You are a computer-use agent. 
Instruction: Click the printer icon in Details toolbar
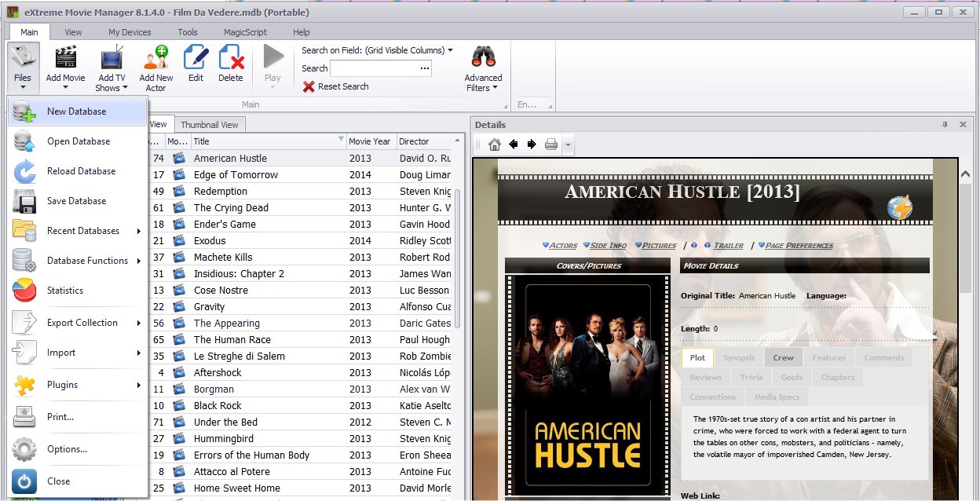[x=551, y=144]
